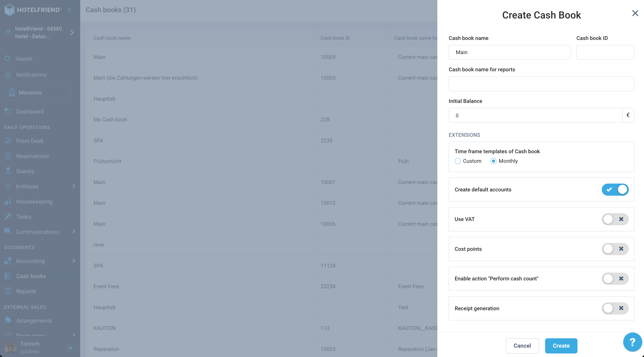Enable the Receipt generation toggle
Screen dimensions: 644x357
point(615,308)
